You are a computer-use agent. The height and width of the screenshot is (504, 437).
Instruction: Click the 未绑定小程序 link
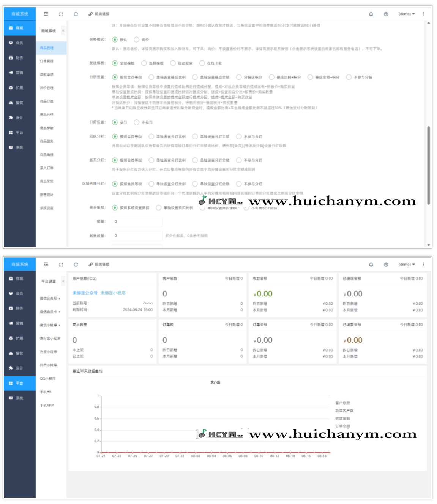pyautogui.click(x=114, y=293)
